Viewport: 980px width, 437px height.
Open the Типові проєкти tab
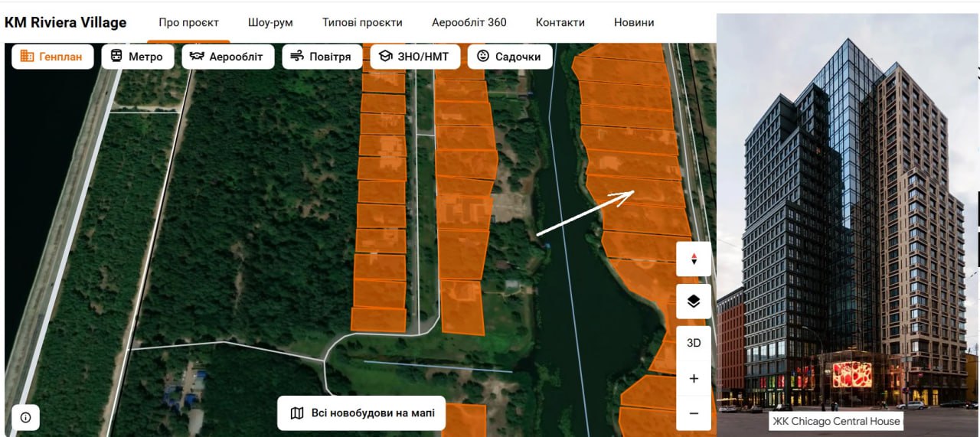pos(362,22)
